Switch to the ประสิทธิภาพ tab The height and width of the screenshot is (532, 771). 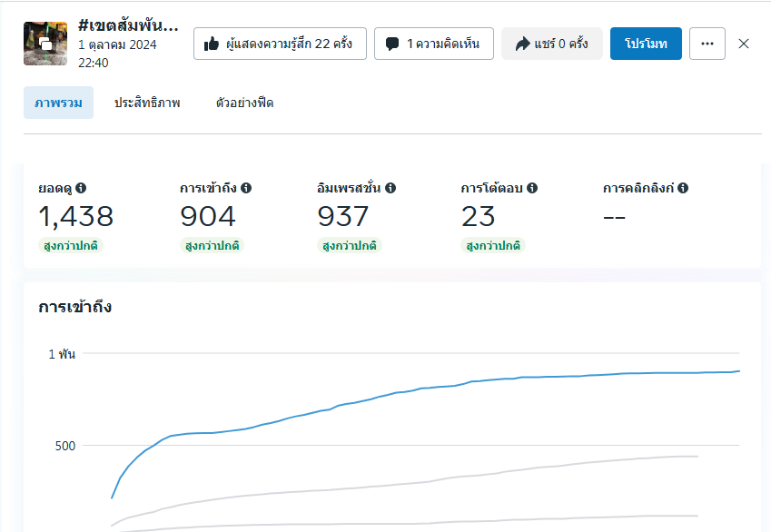pos(147,103)
